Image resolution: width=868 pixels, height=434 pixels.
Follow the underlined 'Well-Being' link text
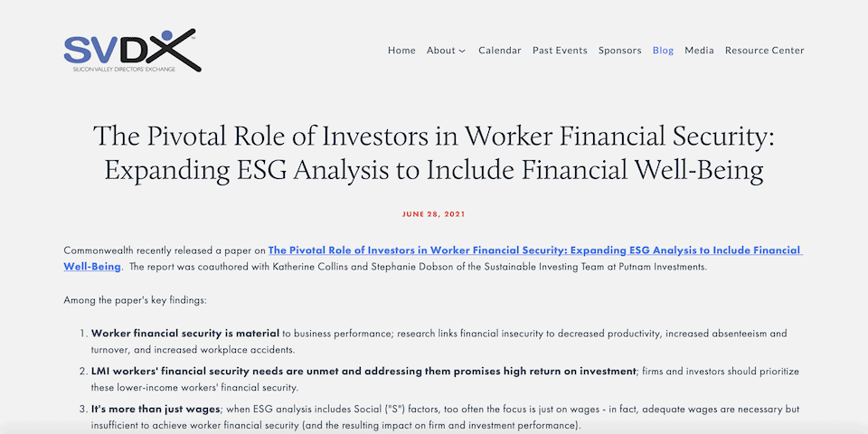(92, 267)
